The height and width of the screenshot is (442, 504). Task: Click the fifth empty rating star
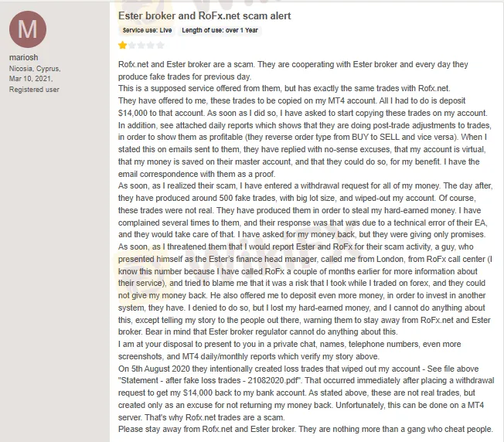point(159,45)
